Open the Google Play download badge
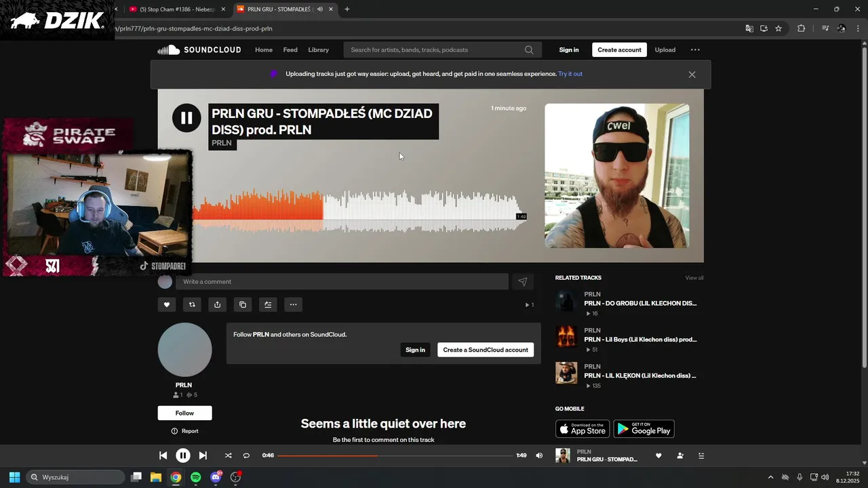This screenshot has width=868, height=488. click(x=644, y=429)
